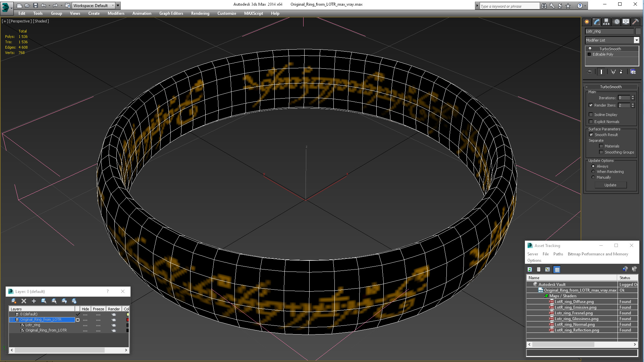
Task: Collapse Original_Ring_from_LOTR layer tree
Action: point(12,320)
